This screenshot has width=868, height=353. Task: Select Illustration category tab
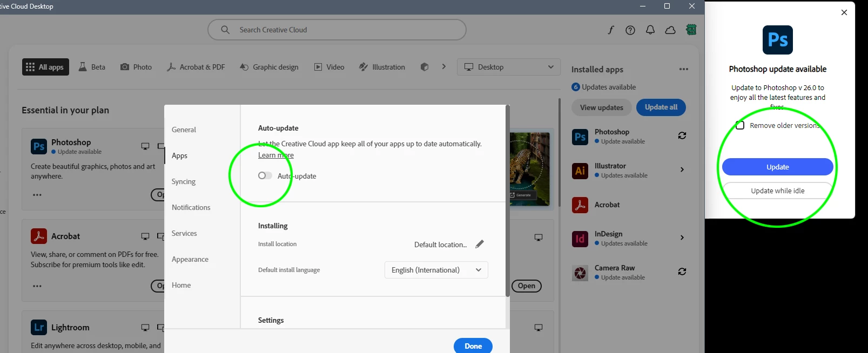click(382, 67)
